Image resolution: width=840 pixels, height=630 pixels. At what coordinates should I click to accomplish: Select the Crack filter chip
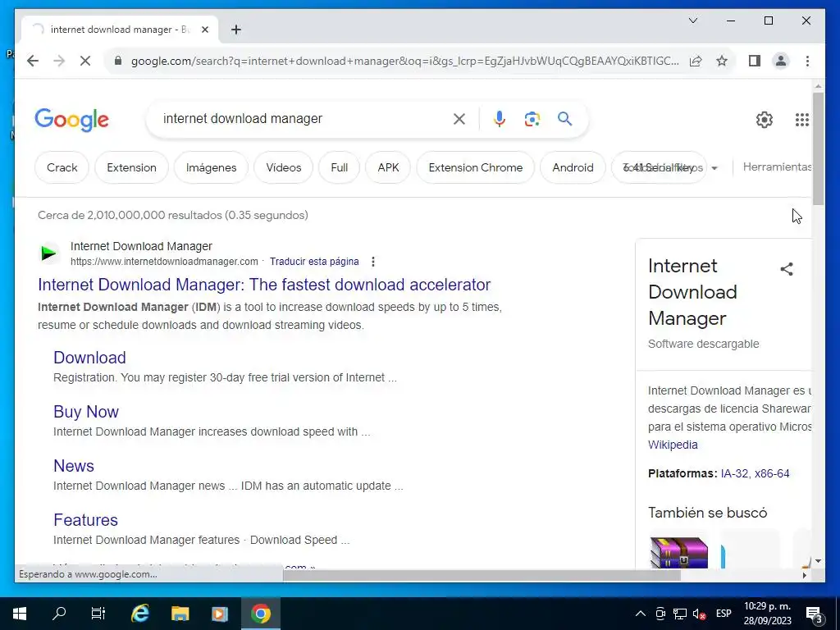[x=62, y=167]
